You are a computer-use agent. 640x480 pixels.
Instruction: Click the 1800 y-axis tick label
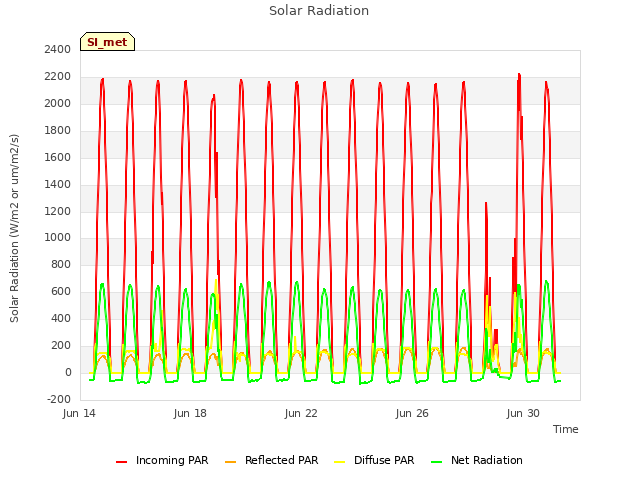58,131
